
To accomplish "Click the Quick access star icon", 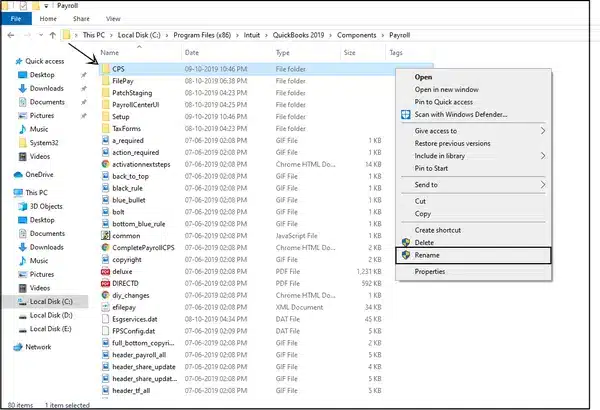I will tap(19, 61).
